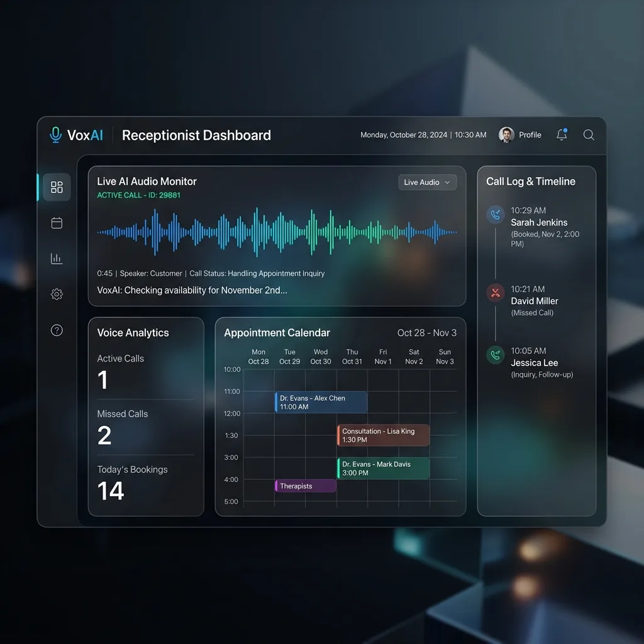Viewport: 644px width, 644px height.
Task: Open settings gear icon in sidebar
Action: pos(57,294)
